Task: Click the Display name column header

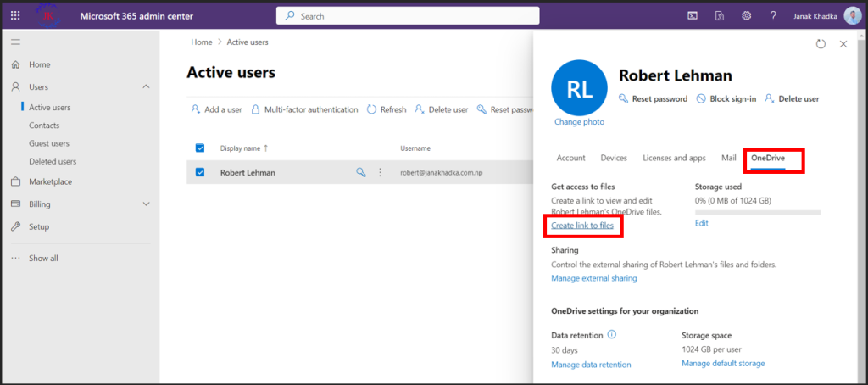Action: [x=240, y=148]
